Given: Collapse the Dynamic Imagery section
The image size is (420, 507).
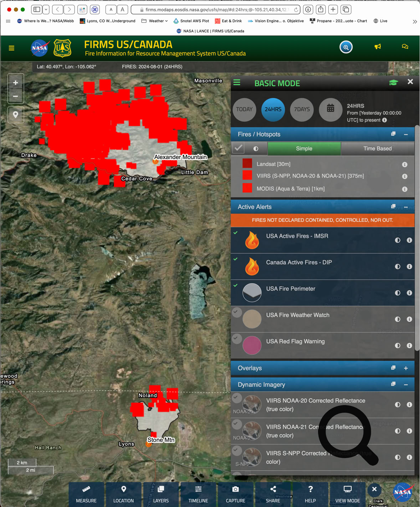Looking at the screenshot, I should point(406,385).
